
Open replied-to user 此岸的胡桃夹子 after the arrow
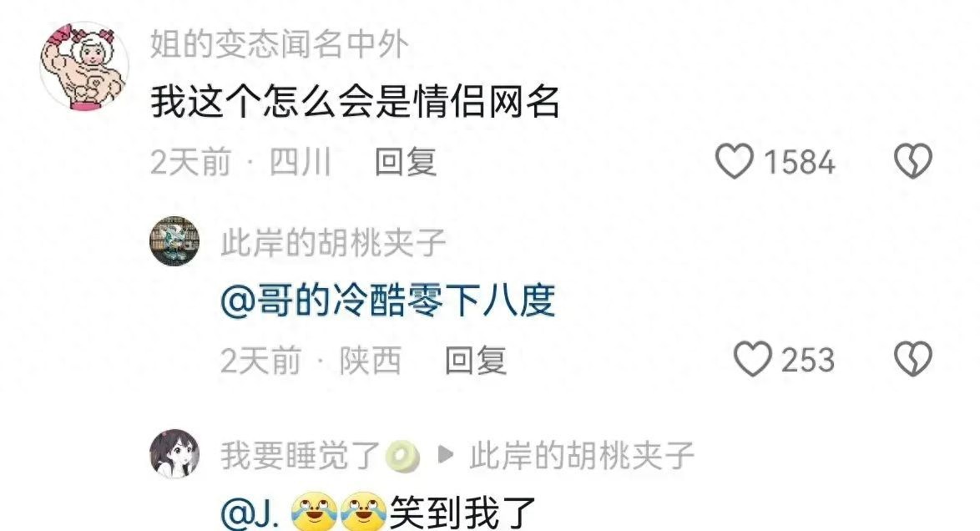[x=582, y=455]
